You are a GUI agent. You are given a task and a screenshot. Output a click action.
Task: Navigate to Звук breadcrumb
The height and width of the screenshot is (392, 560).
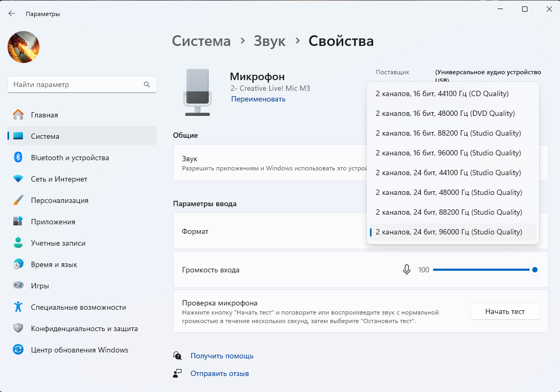coord(270,41)
